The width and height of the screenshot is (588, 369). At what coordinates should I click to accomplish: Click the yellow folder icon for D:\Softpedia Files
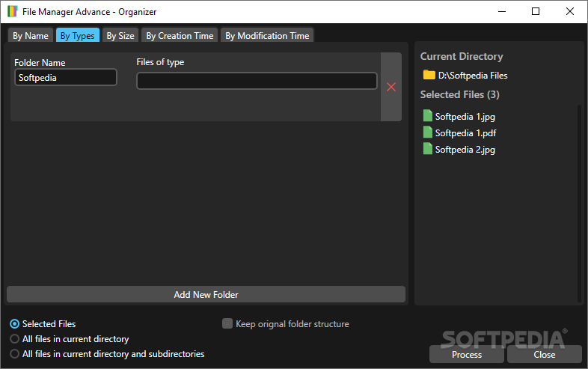(x=429, y=75)
